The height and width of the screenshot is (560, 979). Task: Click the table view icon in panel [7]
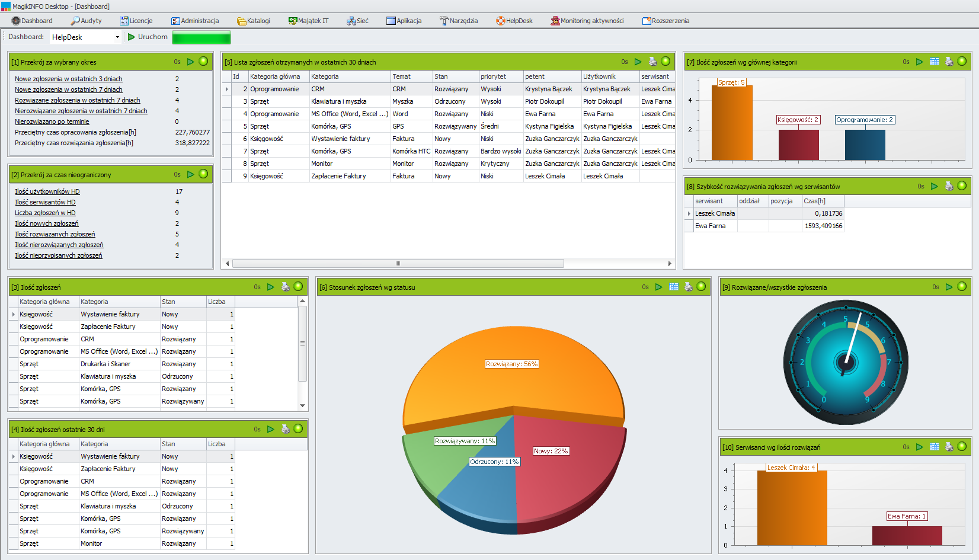pos(935,62)
